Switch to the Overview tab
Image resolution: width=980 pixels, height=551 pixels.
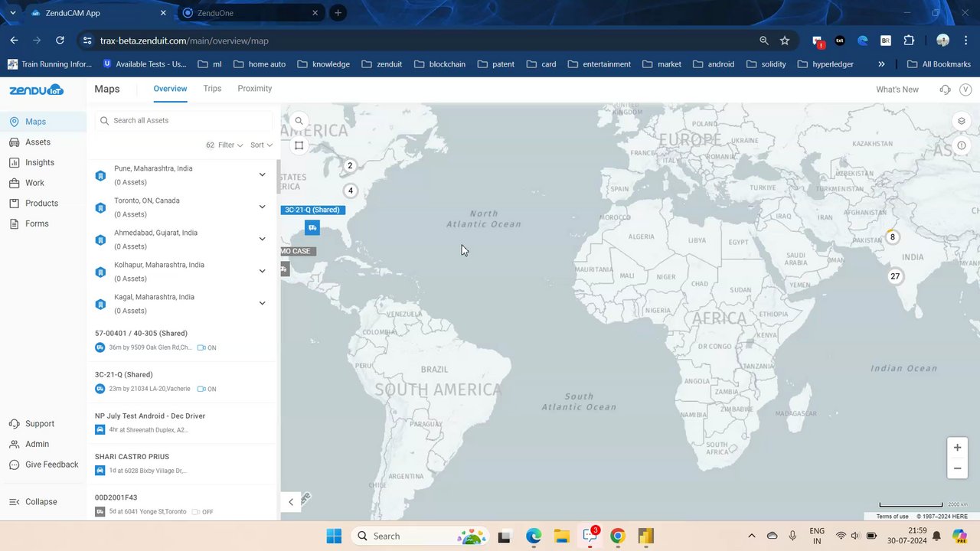pos(170,89)
